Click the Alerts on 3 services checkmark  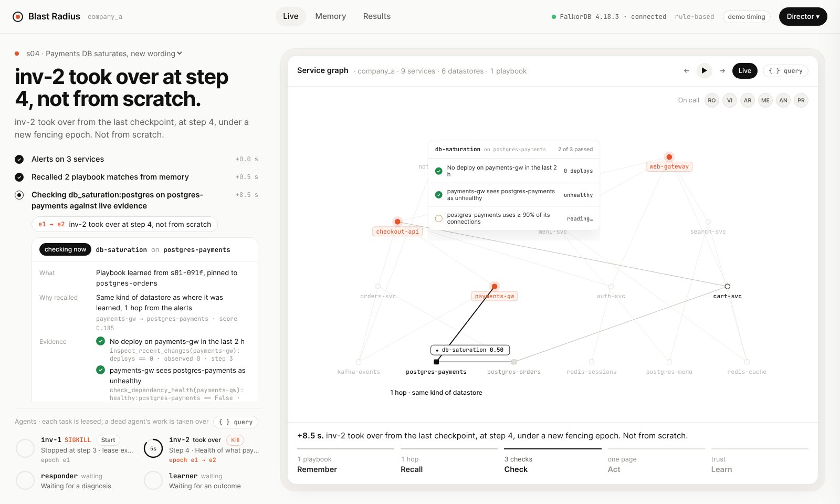19,159
